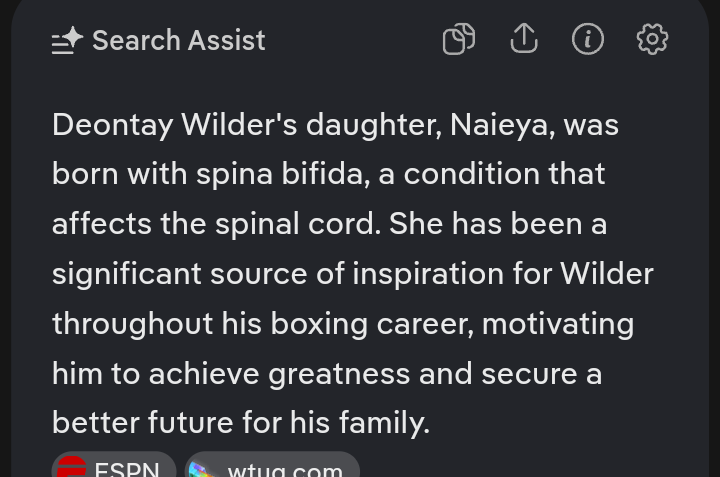
Task: Click the phrase achieve greatness
Action: 279,374
